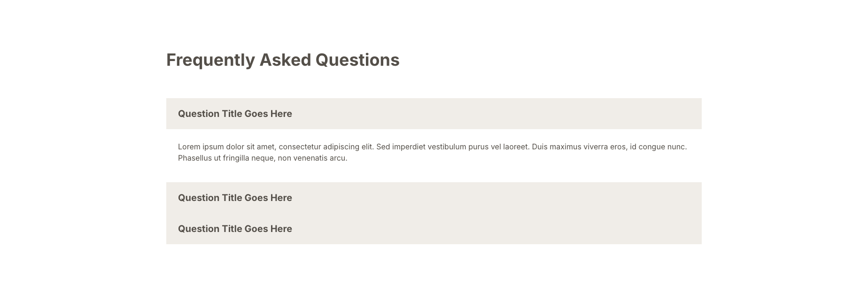The image size is (868, 294).
Task: Click the beige header bar of question one
Action: [434, 114]
